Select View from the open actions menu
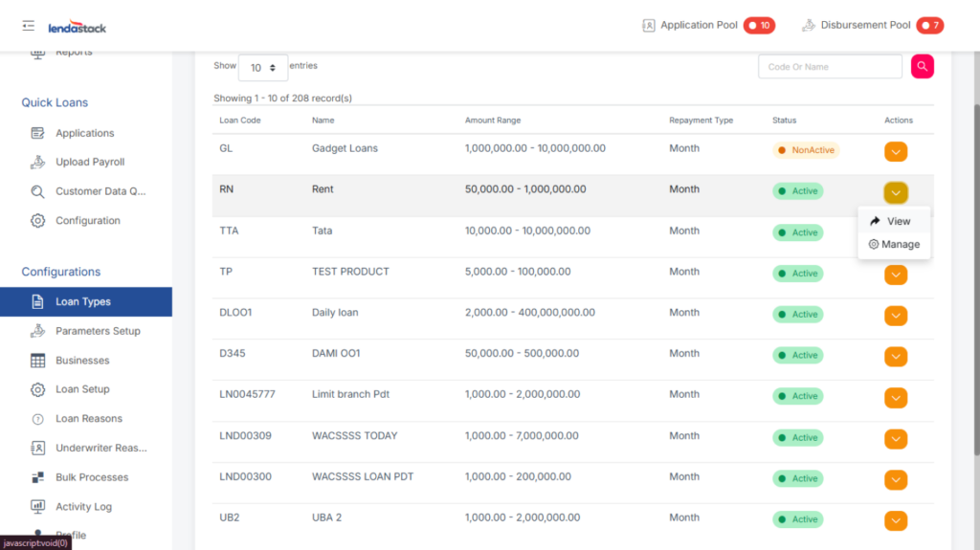 tap(890, 221)
